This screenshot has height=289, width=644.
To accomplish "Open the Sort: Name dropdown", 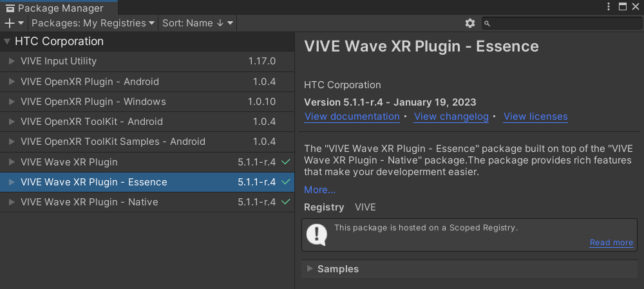I will point(198,23).
